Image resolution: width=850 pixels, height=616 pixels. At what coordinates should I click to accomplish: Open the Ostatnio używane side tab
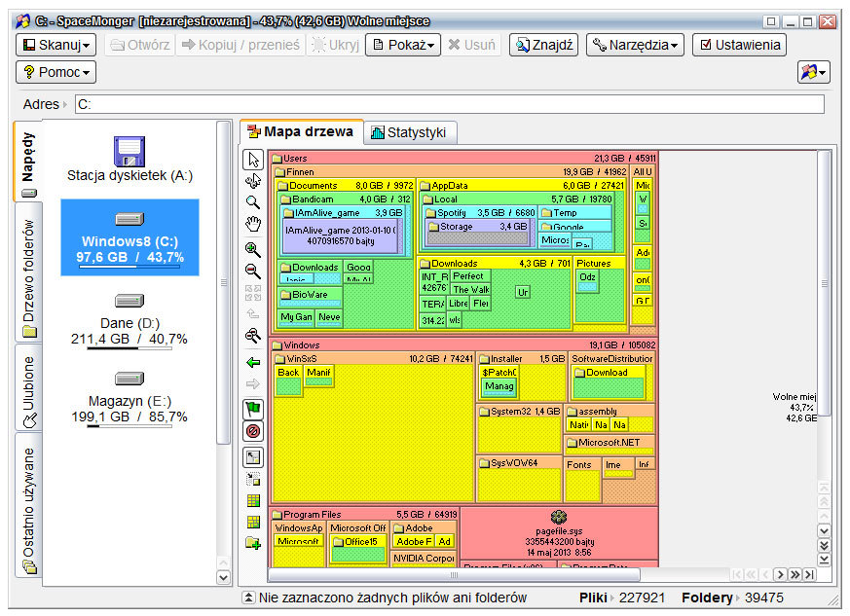coord(28,505)
